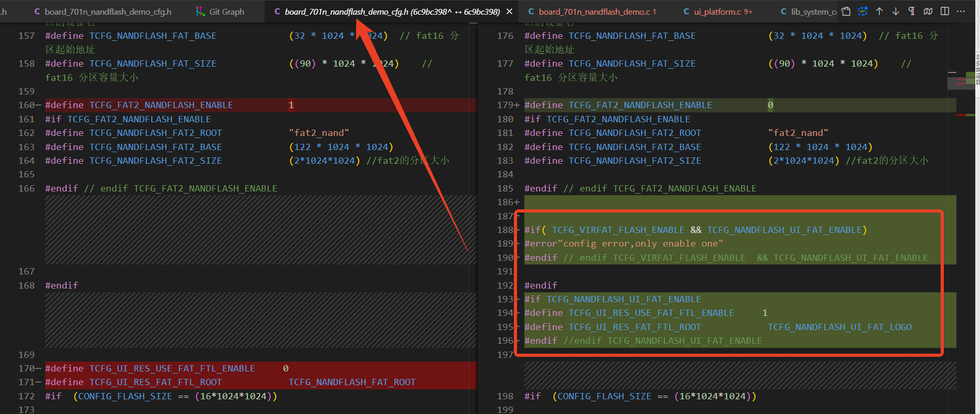The height and width of the screenshot is (414, 980).
Task: Click the C icon on the active diff tab
Action: [277, 12]
